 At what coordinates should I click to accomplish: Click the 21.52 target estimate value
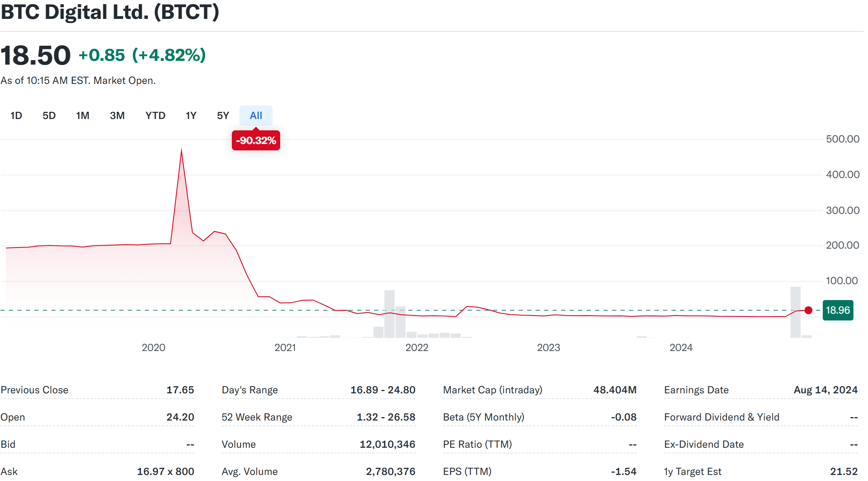(x=844, y=472)
